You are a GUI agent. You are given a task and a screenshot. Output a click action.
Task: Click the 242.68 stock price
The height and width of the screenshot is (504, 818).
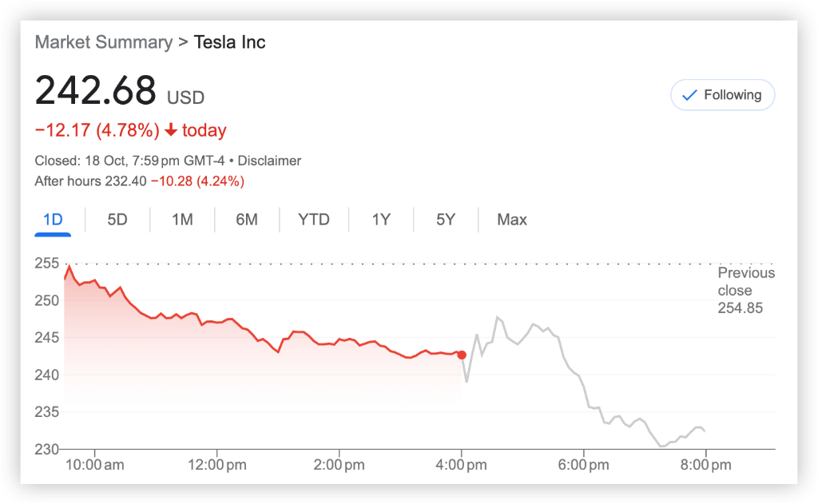tap(95, 92)
